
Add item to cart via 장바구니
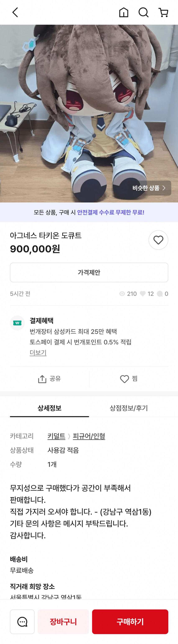tap(63, 622)
